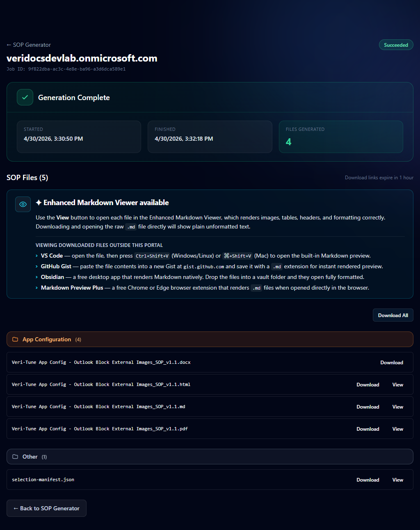Click the VS Code tip line label
This screenshot has height=530, width=420.
coord(52,256)
